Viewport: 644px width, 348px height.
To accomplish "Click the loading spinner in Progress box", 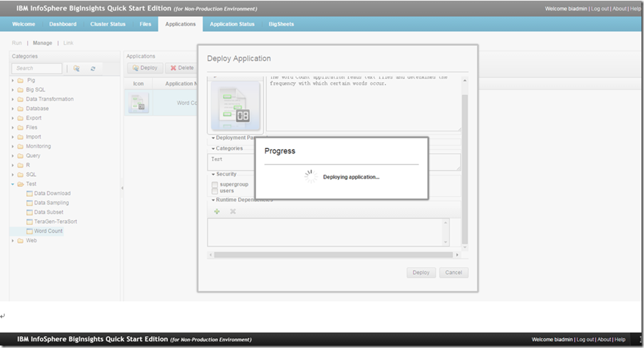I will 311,177.
